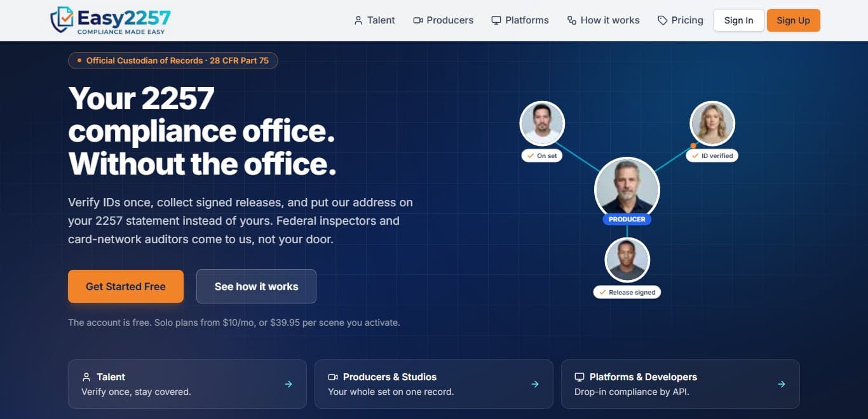Click the arrow on Platforms & Developers card
The image size is (868, 419).
pyautogui.click(x=782, y=384)
